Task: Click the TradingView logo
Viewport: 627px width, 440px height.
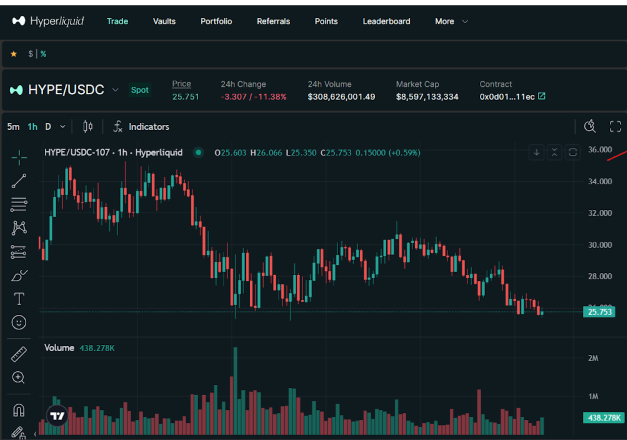Action: pyautogui.click(x=57, y=416)
